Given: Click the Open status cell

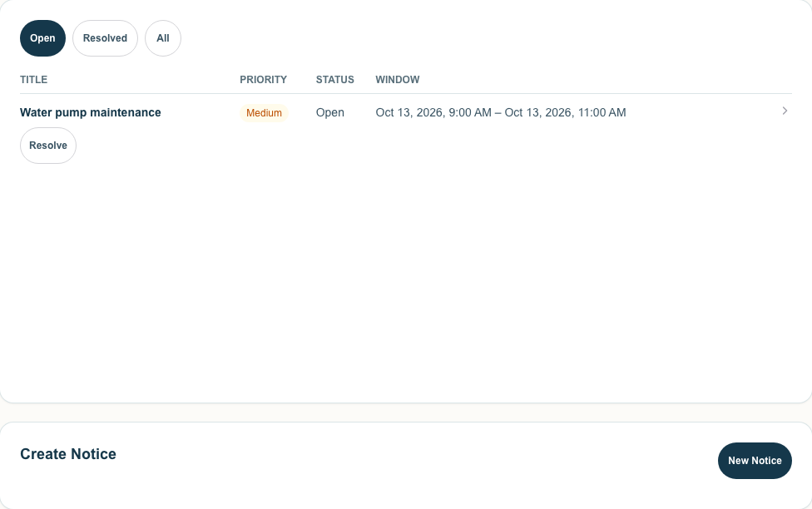Looking at the screenshot, I should coord(329,112).
